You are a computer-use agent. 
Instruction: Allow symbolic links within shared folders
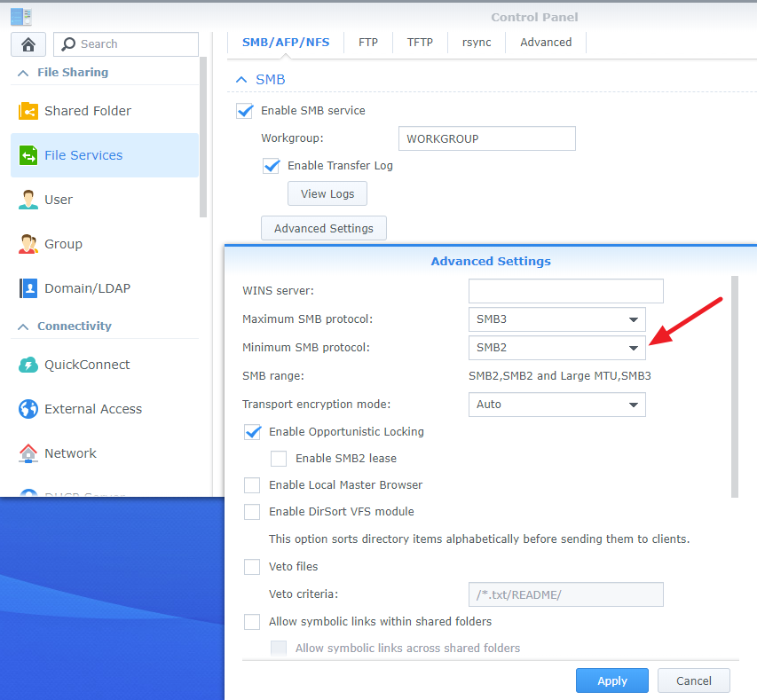tap(252, 622)
